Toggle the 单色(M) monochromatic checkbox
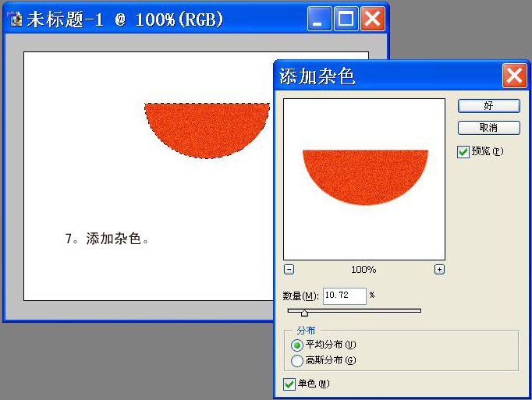This screenshot has height=400, width=532. [x=289, y=384]
